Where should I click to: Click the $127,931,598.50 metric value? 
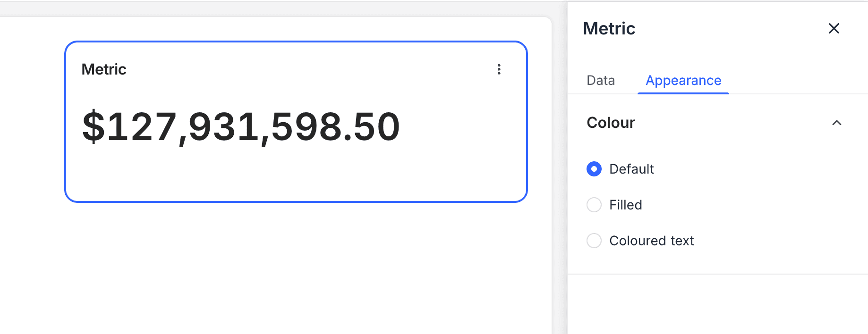pos(241,126)
